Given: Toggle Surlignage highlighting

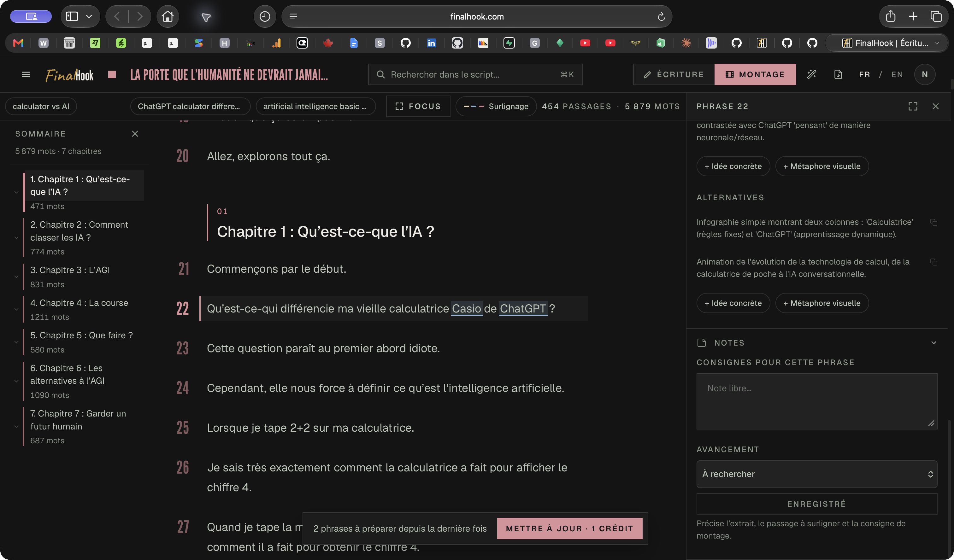Looking at the screenshot, I should click(x=496, y=106).
